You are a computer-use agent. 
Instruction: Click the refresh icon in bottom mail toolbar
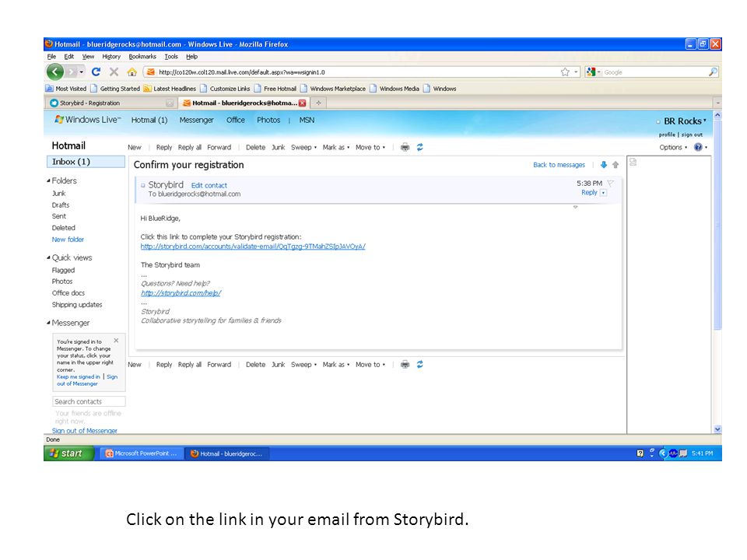click(x=419, y=364)
